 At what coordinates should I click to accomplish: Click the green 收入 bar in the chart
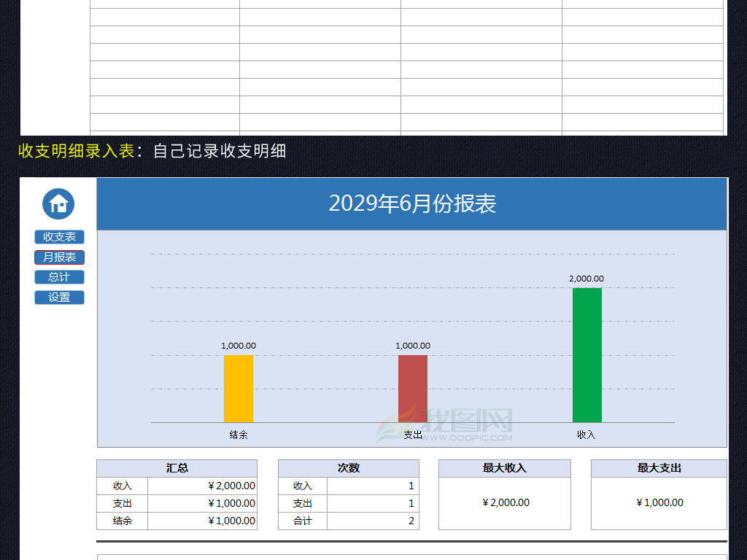pyautogui.click(x=587, y=355)
